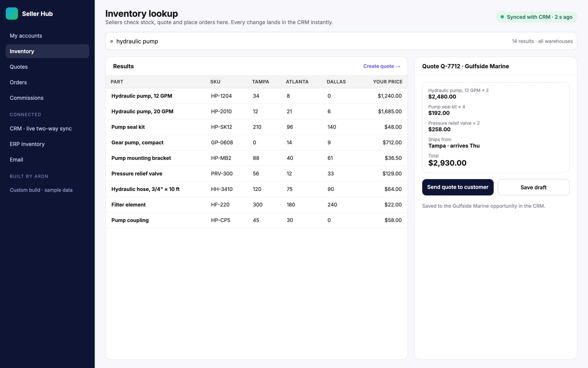Click the quote total $2,930.00
This screenshot has height=368, width=588.
tap(447, 163)
